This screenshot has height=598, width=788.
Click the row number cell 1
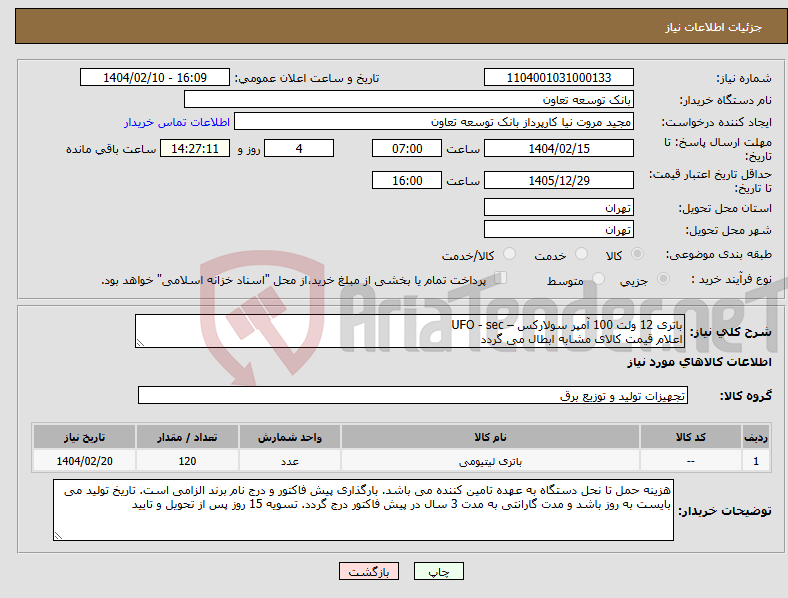(756, 461)
